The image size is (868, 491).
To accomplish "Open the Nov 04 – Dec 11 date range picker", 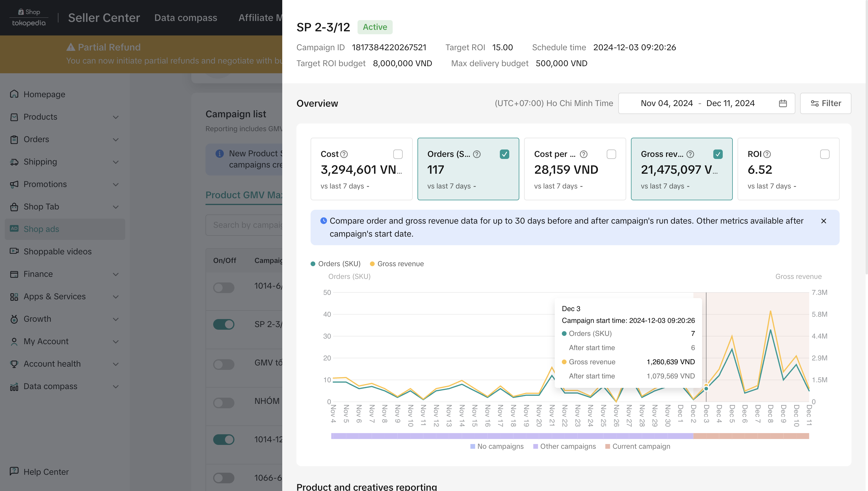I will [x=697, y=103].
